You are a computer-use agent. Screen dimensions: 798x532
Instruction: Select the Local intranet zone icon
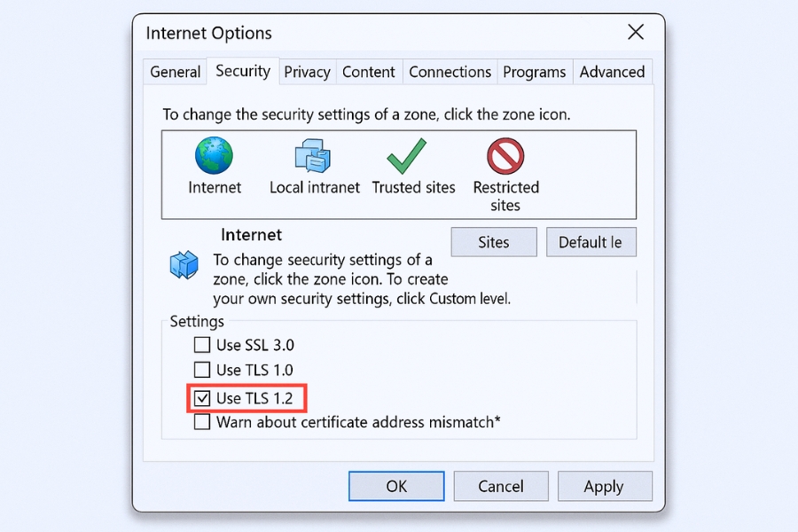[312, 156]
